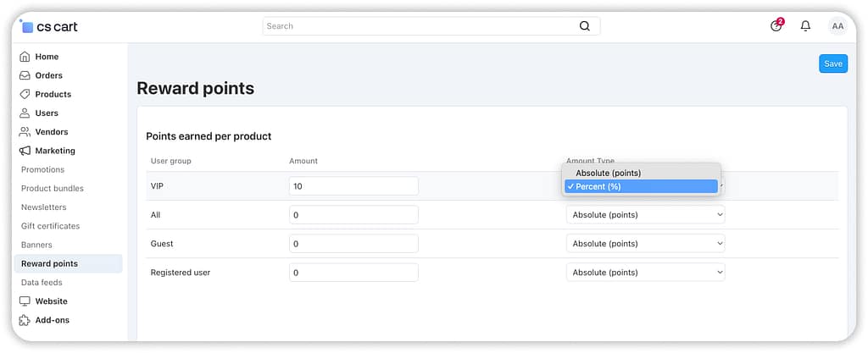Open the Data feeds link
868x353 pixels.
[x=42, y=283]
